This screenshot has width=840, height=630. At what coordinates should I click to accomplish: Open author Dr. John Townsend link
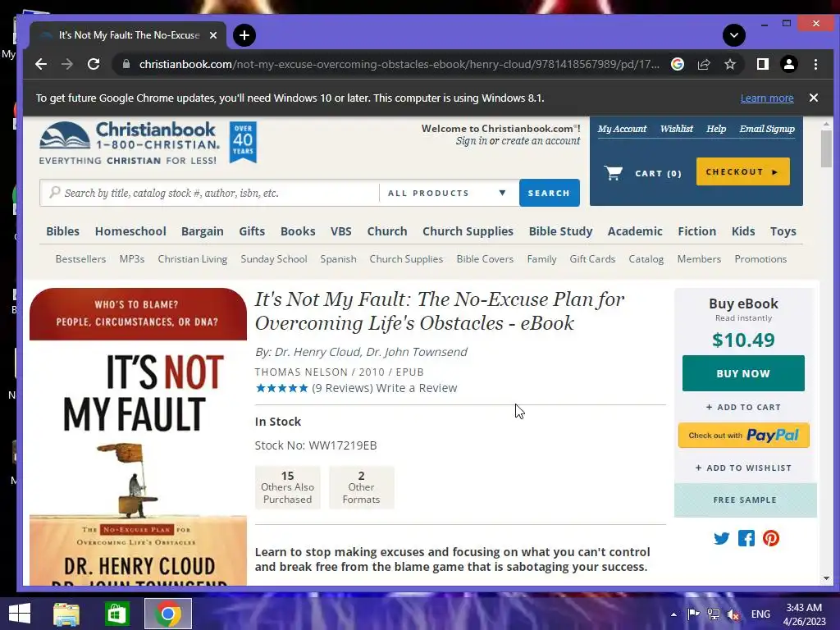[417, 352]
